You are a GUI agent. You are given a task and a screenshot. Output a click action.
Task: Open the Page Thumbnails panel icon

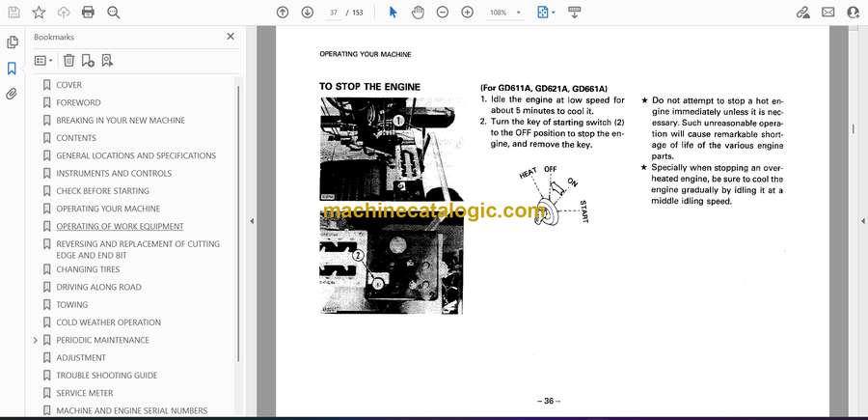point(13,42)
